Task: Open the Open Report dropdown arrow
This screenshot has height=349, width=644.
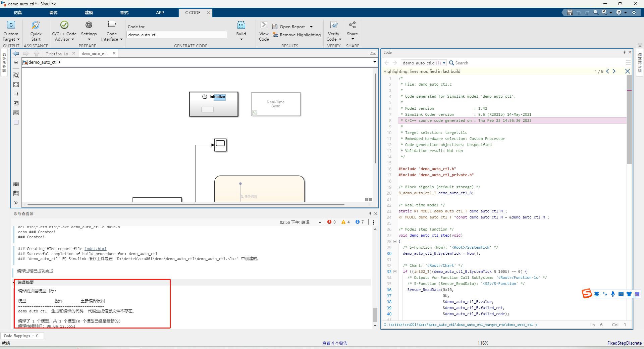Action: tap(311, 27)
